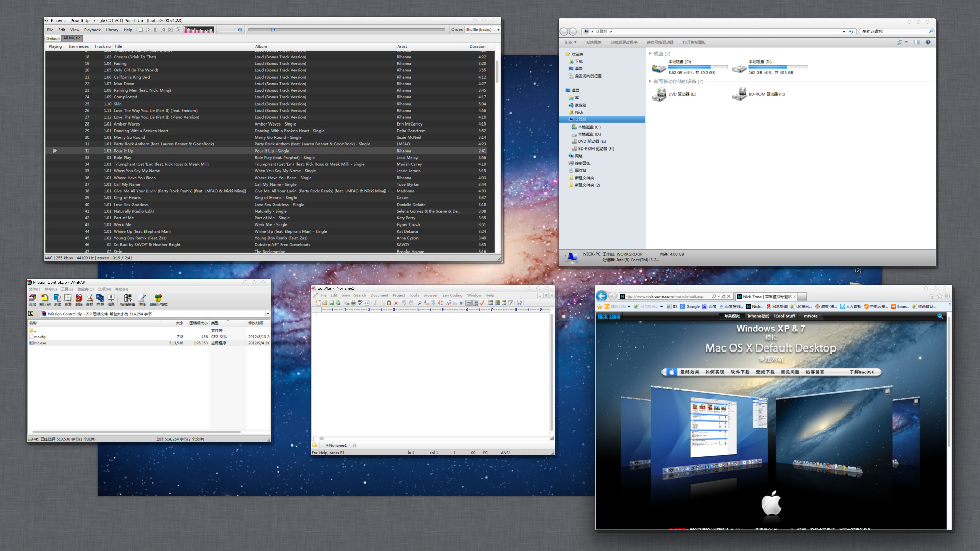The width and height of the screenshot is (980, 551).
Task: Click the IE Favorites star icon
Action: point(940,296)
